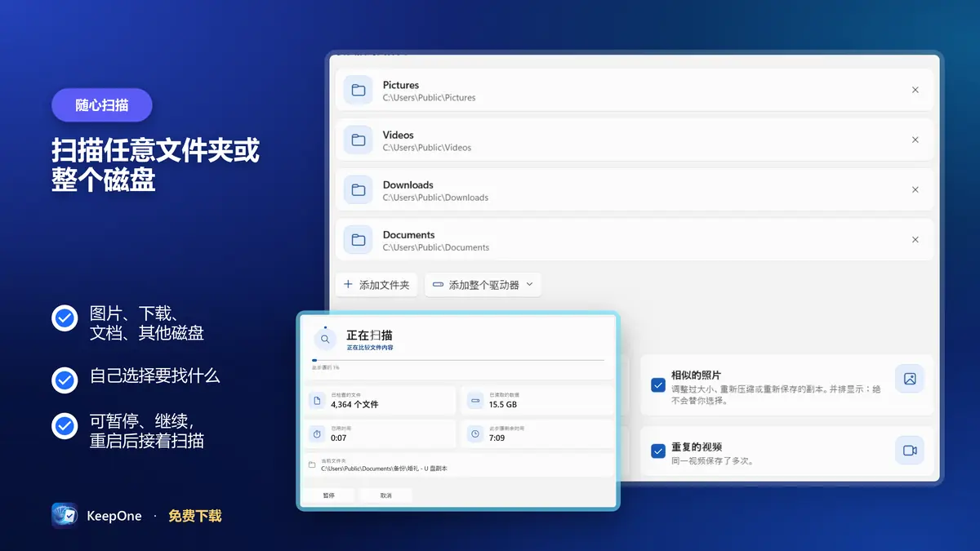Click the 随心扫描 badge
The image size is (980, 551).
102,105
